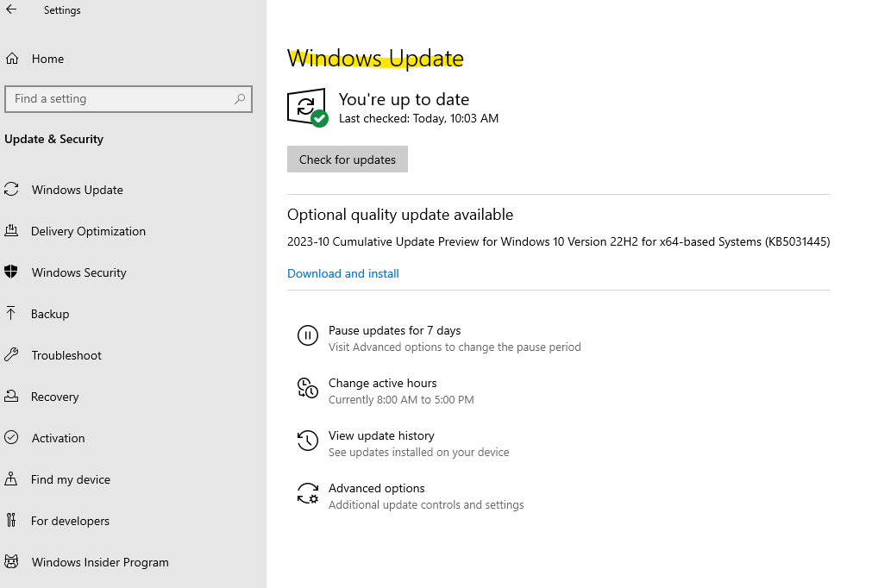
Task: Click the Check for updates button
Action: (348, 160)
